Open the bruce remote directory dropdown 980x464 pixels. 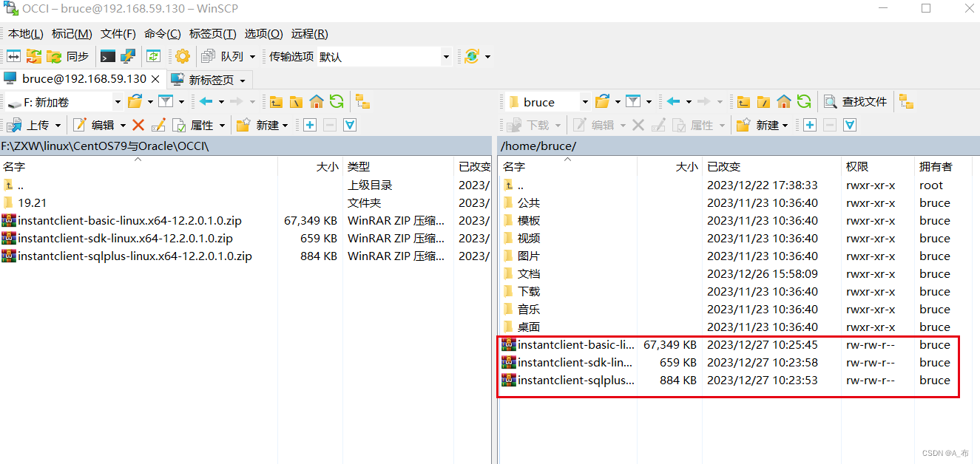pos(586,101)
